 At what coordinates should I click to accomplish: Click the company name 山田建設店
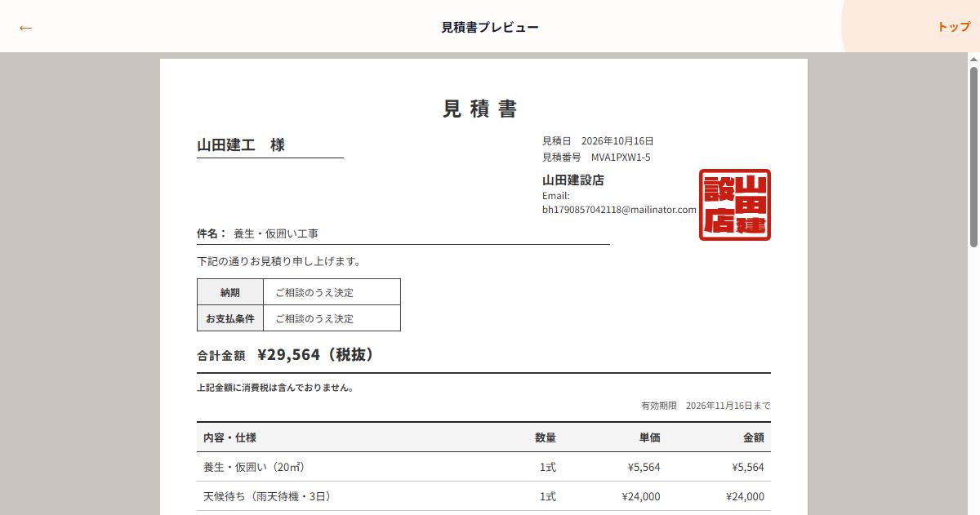[x=573, y=180]
